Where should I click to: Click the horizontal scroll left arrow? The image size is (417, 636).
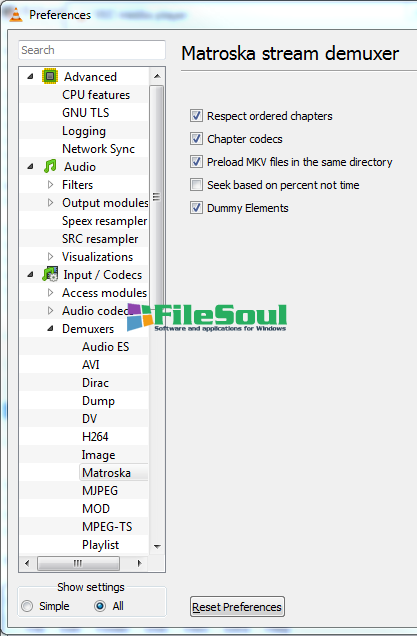tap(27, 563)
